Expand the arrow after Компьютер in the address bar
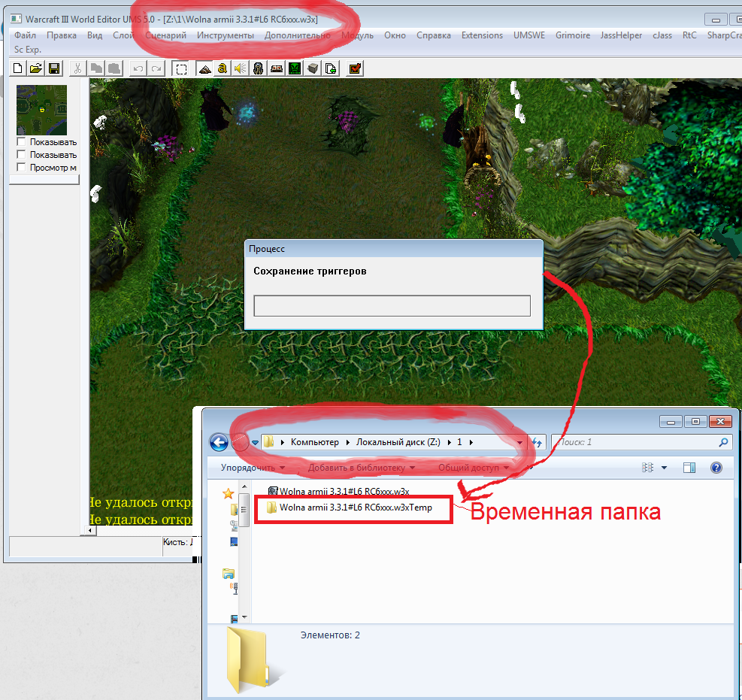 tap(348, 443)
